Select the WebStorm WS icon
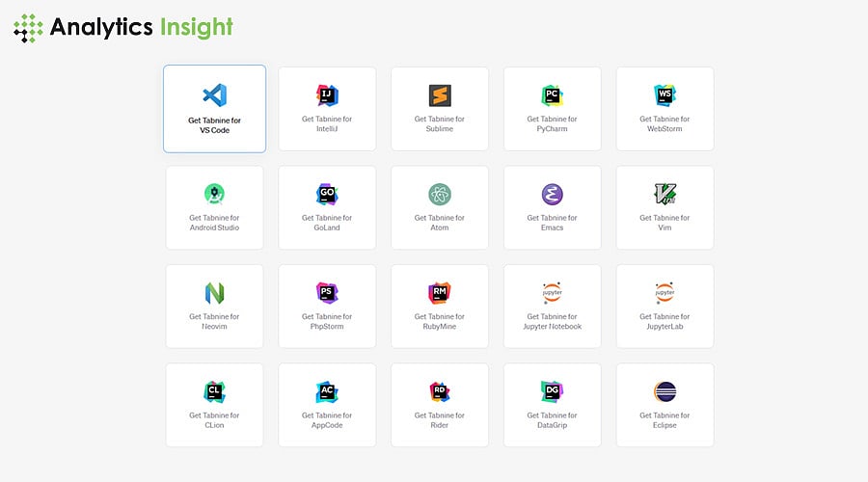Viewport: 868px width, 482px height. click(665, 94)
